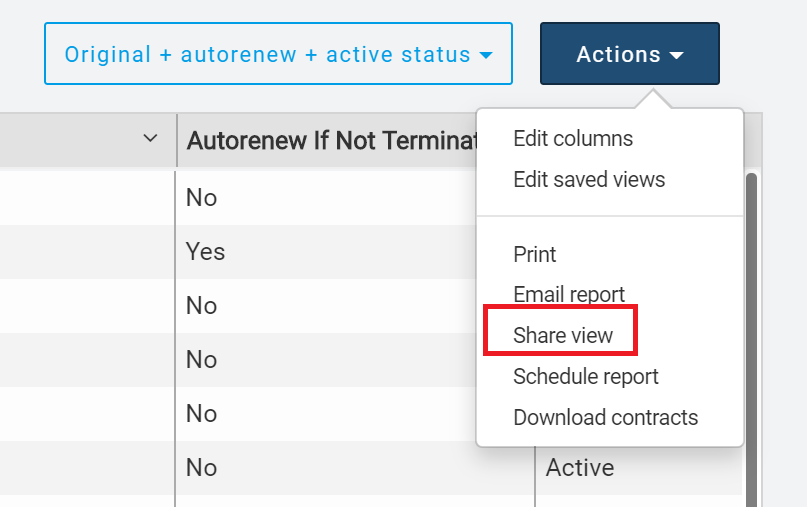Choose Edit saved views menu item
The width and height of the screenshot is (807, 507).
click(x=589, y=180)
